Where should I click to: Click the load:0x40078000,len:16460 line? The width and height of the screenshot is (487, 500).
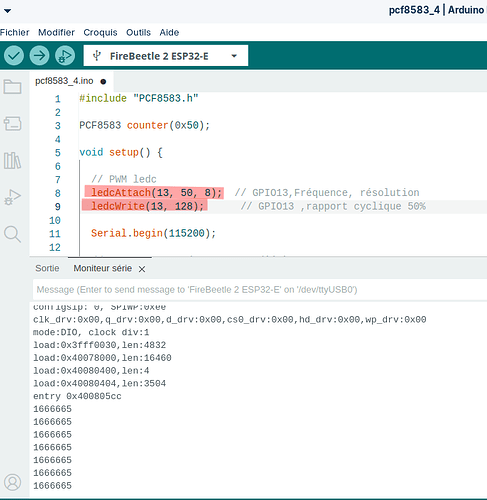102,358
